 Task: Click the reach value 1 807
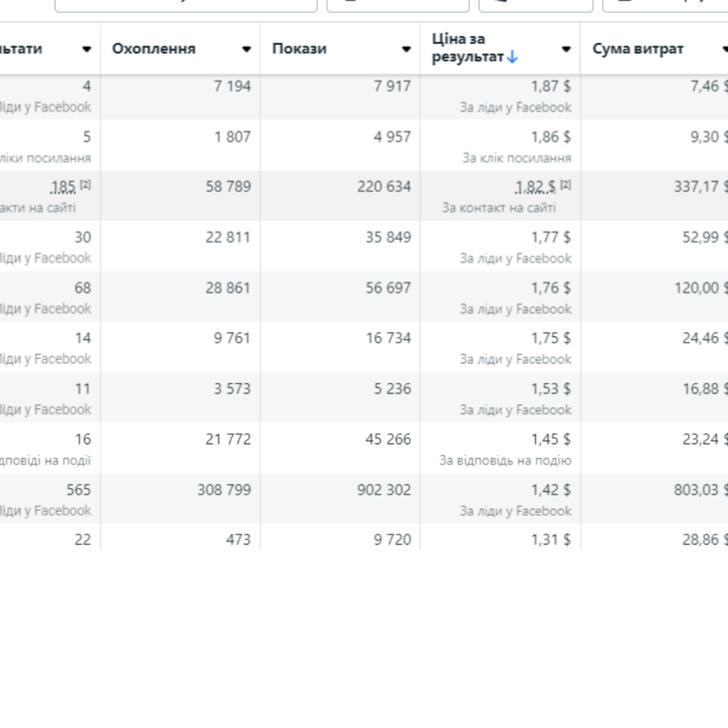[x=232, y=136]
